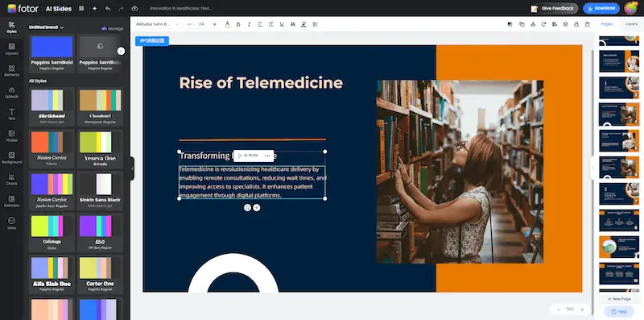Apply the Carter One style theme
644x320 pixels.
100,275
